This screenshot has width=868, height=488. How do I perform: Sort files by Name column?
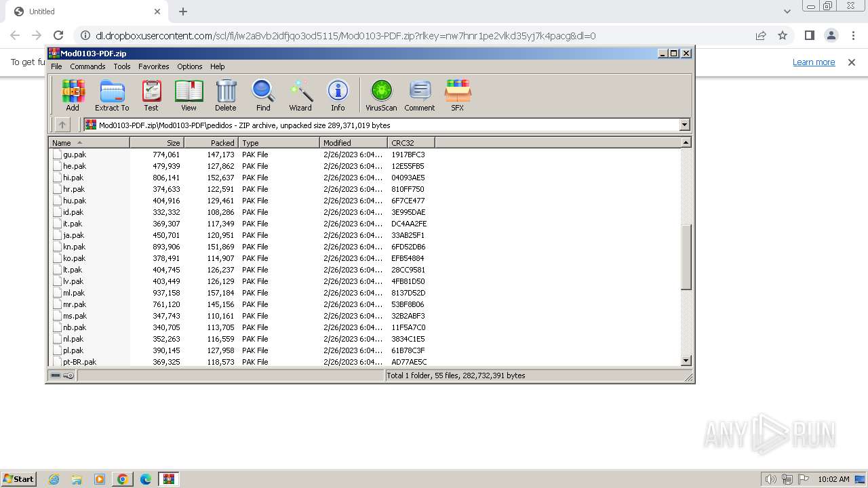(89, 143)
